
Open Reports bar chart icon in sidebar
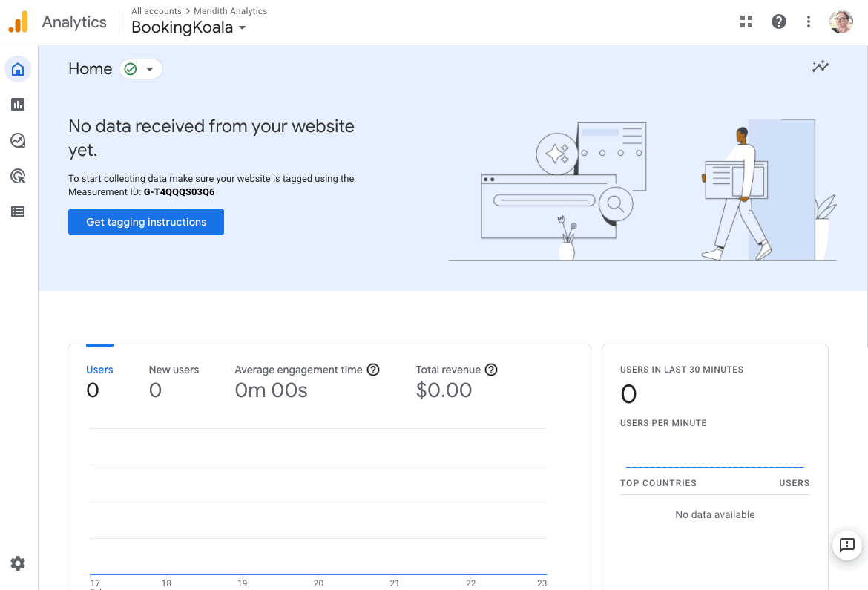point(18,105)
